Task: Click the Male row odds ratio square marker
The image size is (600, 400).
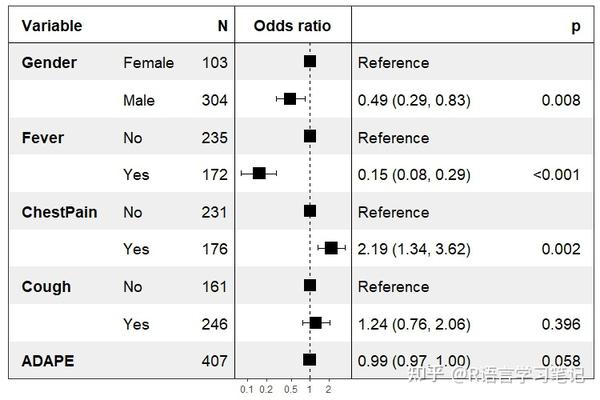Action: [290, 99]
